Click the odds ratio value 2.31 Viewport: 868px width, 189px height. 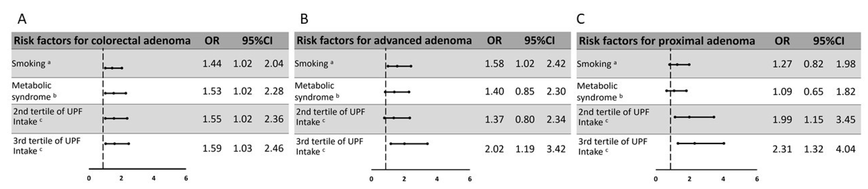pos(782,149)
